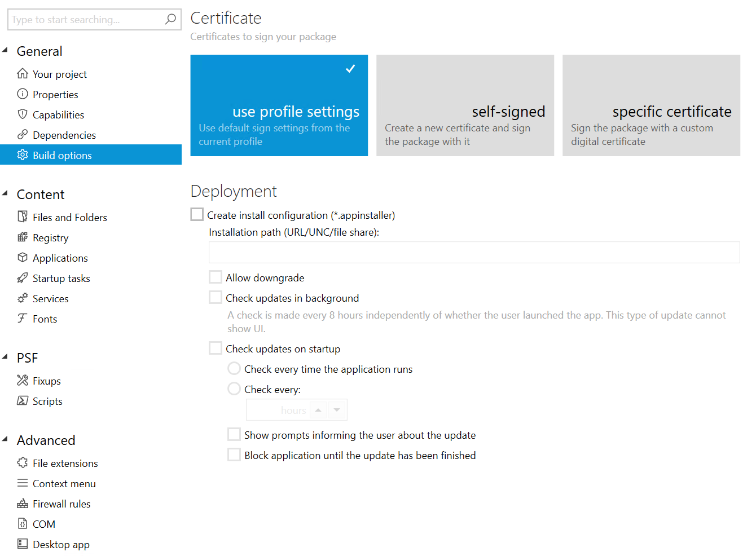The image size is (756, 556).
Task: Open the Capabilities section icon
Action: 22,114
